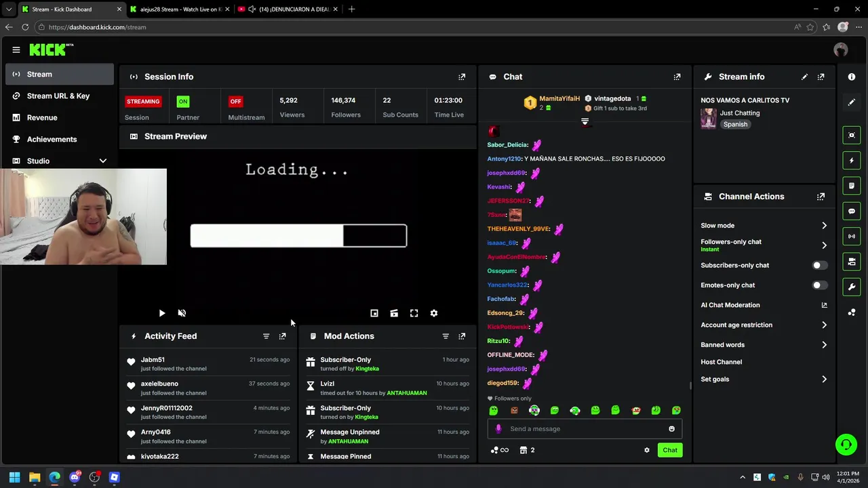
Task: Expand the Studio menu chevron
Action: 103,161
